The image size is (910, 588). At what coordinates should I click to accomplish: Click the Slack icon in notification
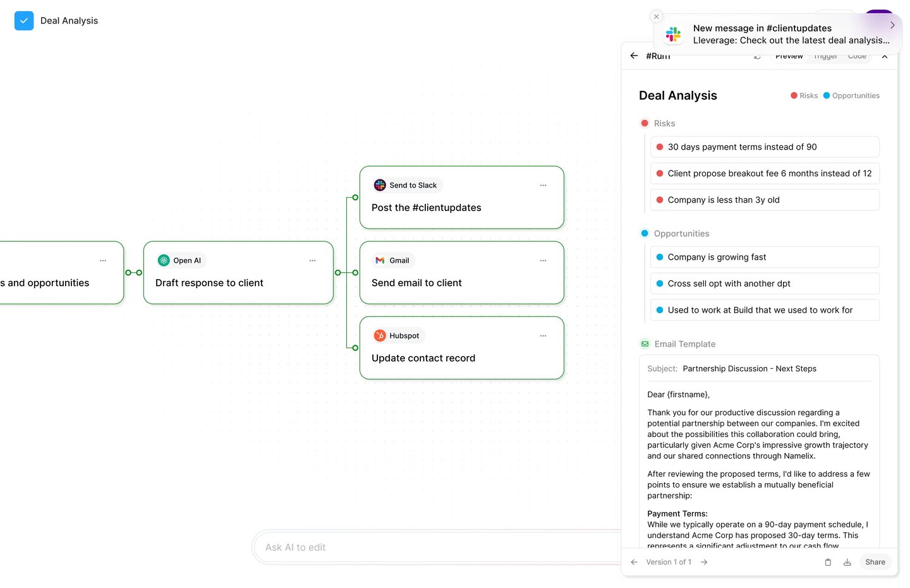coord(674,34)
